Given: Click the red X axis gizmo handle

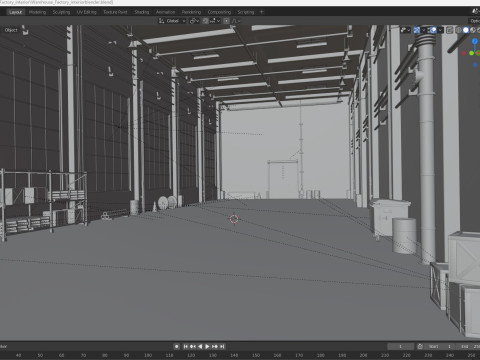Looking at the screenshot, I should click(x=464, y=53).
